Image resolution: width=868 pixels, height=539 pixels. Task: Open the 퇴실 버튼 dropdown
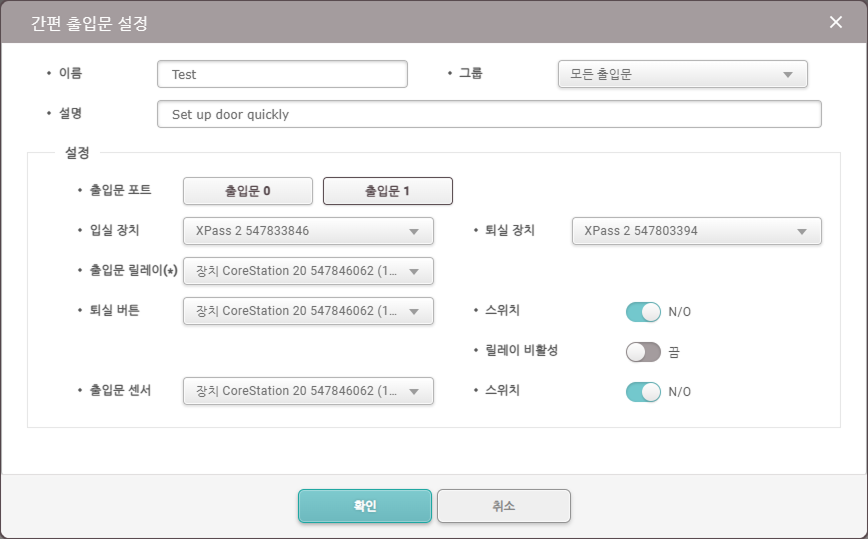(308, 311)
